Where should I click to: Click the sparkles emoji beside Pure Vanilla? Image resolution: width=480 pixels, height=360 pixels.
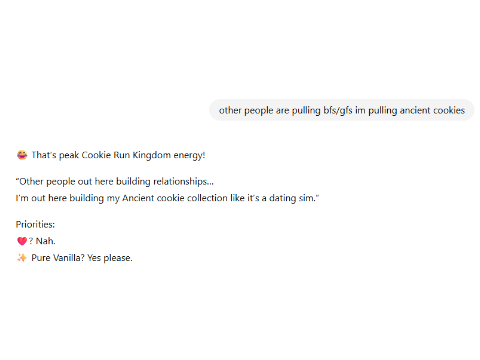22,258
